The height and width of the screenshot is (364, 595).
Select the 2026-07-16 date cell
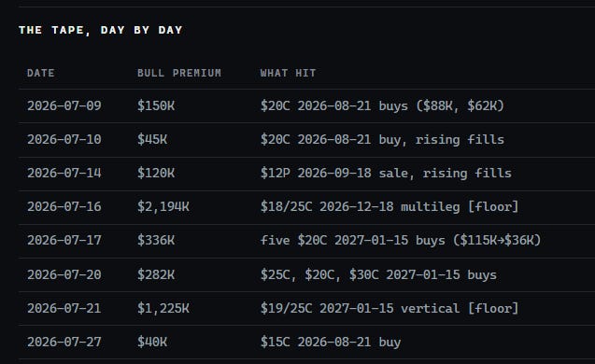point(64,206)
